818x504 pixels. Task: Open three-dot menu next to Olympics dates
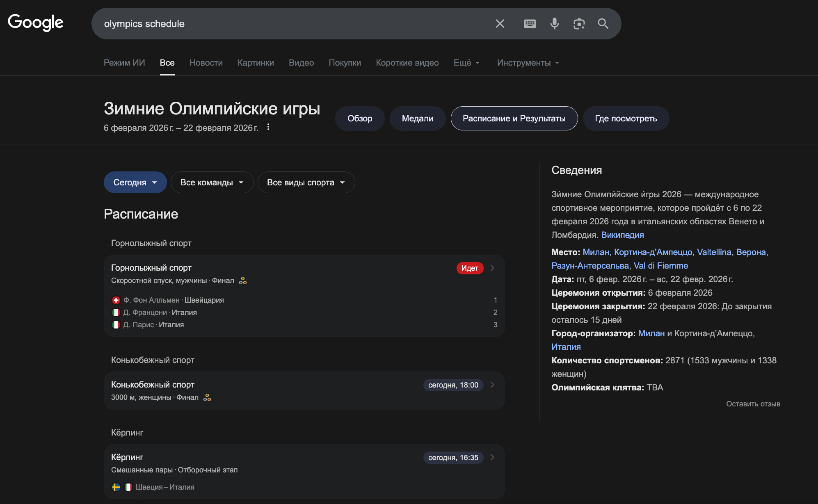click(268, 127)
